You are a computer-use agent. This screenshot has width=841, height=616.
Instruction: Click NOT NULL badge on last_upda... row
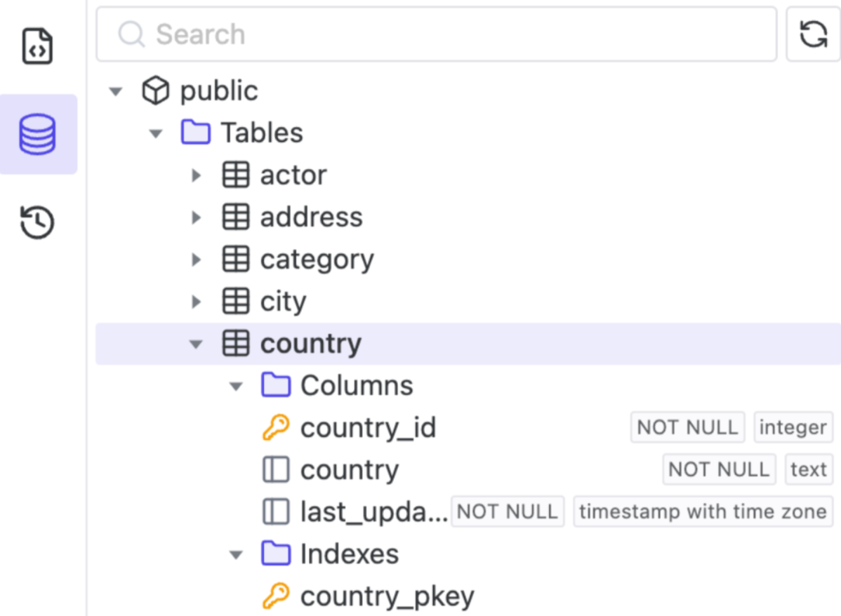tap(508, 512)
